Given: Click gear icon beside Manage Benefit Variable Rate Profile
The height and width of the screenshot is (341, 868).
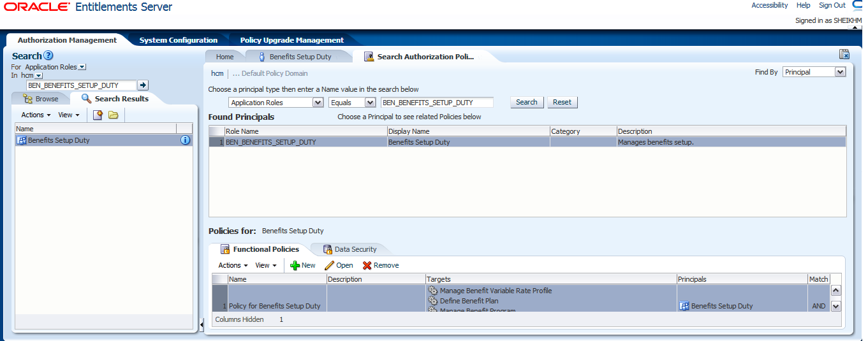Looking at the screenshot, I should point(432,291).
